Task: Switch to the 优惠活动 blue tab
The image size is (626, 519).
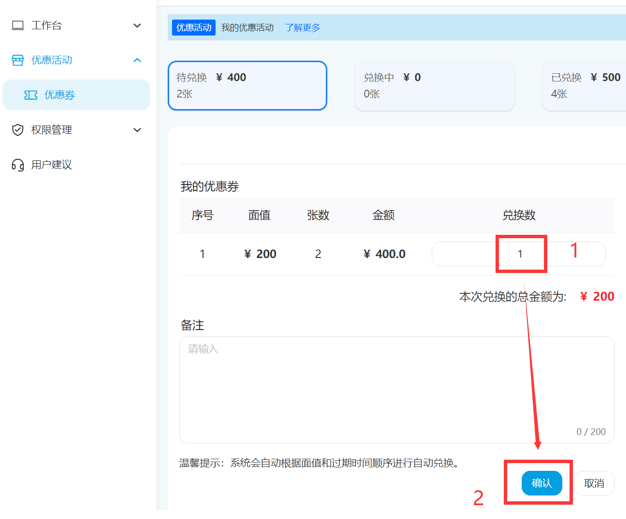Action: (x=194, y=28)
